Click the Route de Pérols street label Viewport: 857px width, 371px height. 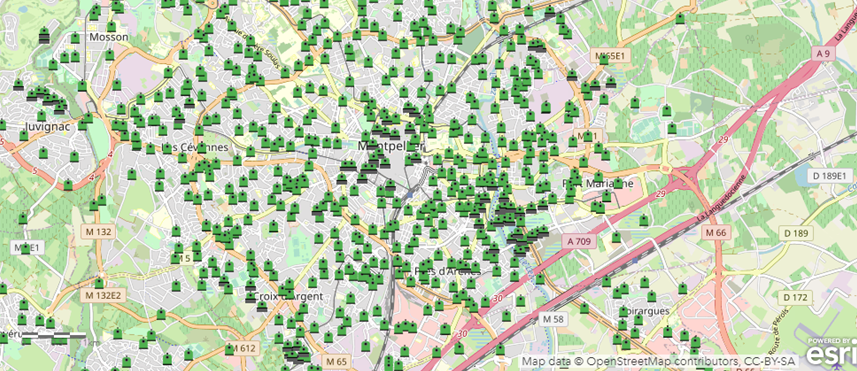tap(778, 333)
